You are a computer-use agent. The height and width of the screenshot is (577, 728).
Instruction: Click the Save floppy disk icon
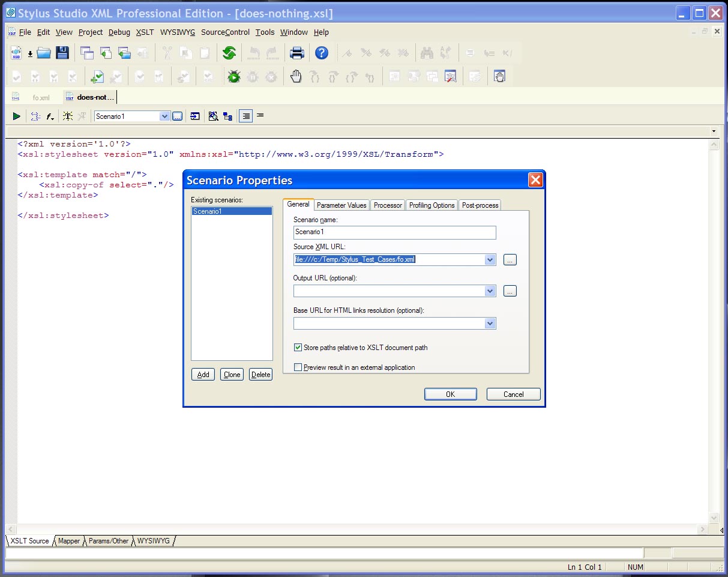coord(62,53)
